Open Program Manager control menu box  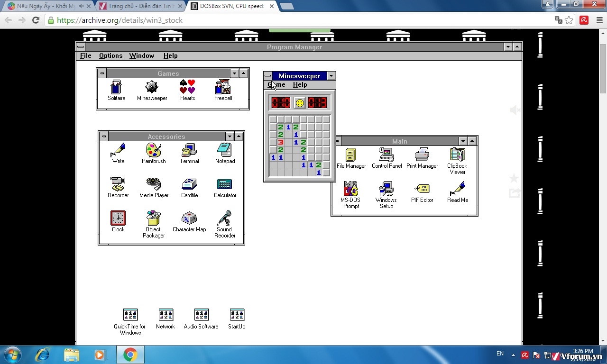tap(81, 47)
